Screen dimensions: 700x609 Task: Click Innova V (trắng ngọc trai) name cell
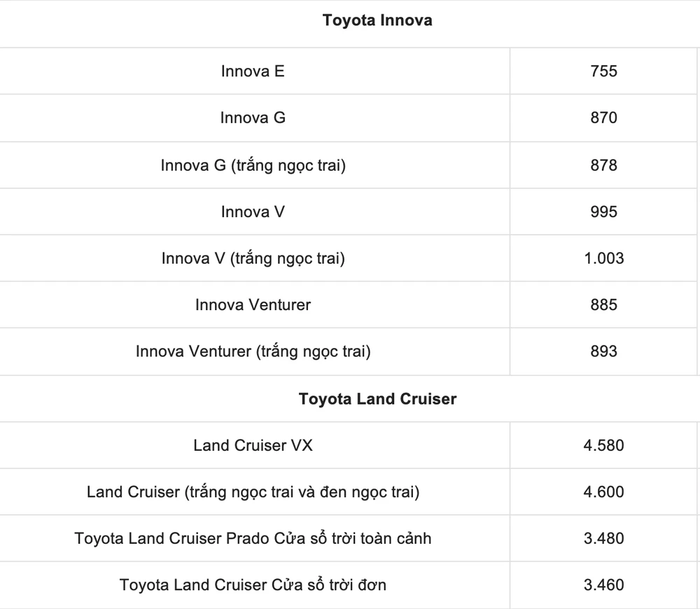(x=253, y=258)
